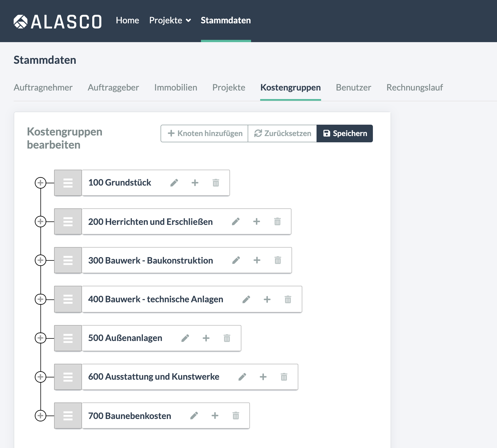The width and height of the screenshot is (497, 448).
Task: Add child node under 700 Baunebenkosten
Action: point(215,416)
